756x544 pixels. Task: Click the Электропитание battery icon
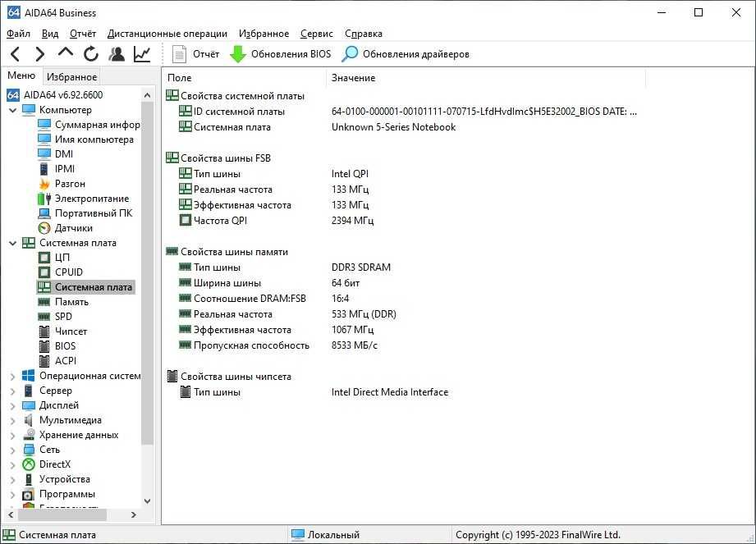point(44,199)
